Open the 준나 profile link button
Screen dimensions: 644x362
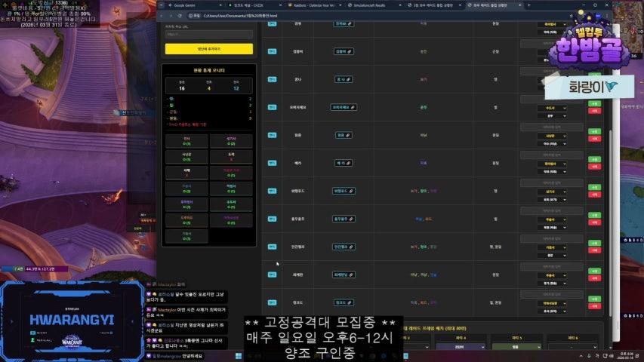[344, 79]
